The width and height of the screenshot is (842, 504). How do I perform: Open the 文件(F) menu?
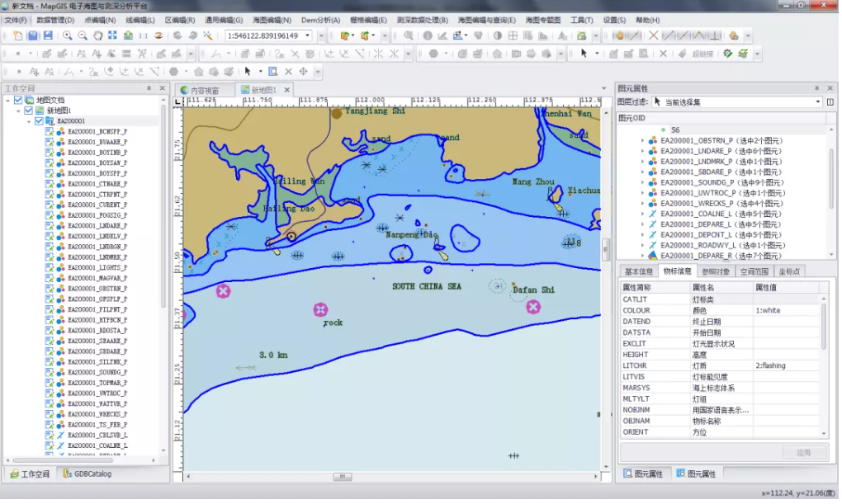click(16, 21)
